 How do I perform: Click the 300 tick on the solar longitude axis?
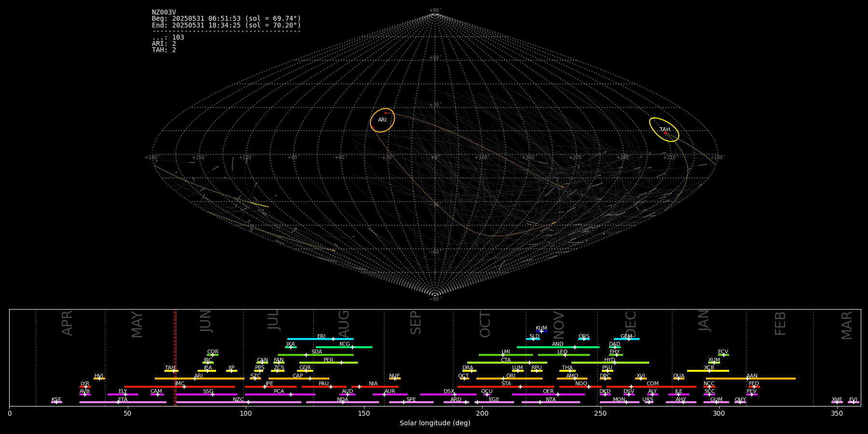[719, 413]
